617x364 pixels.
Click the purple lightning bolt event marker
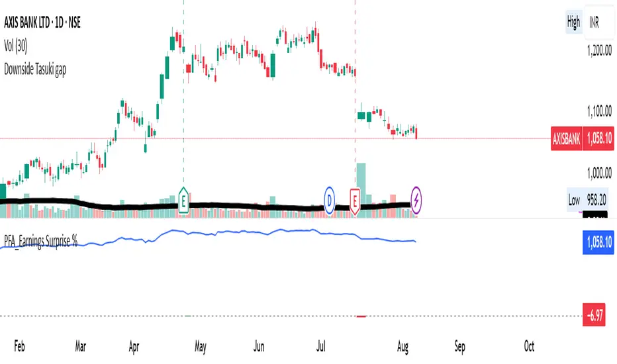(x=416, y=201)
